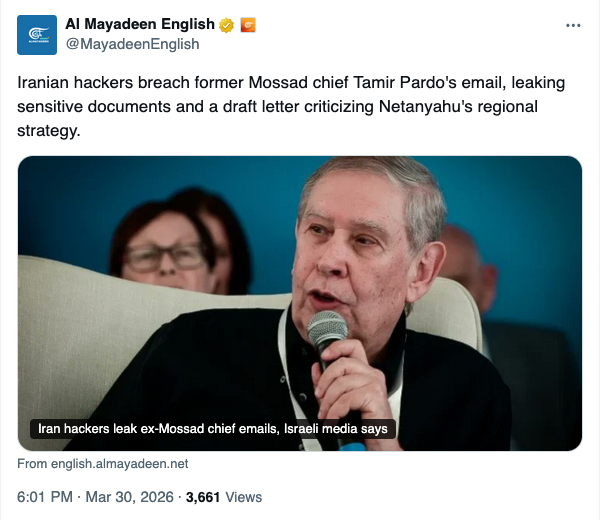Visit the @MayadeenEnglish handle
Screen dimensions: 602x520
point(132,44)
